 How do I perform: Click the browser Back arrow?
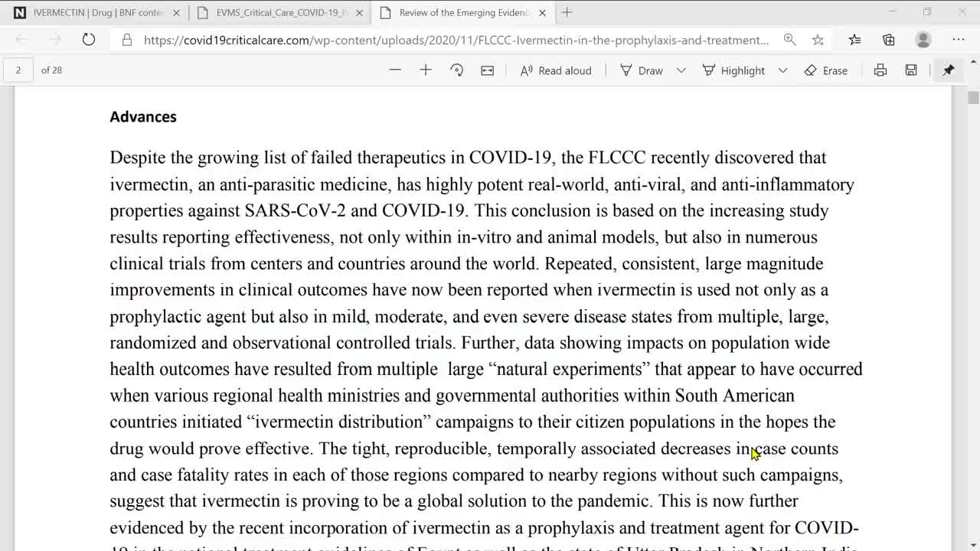point(22,40)
